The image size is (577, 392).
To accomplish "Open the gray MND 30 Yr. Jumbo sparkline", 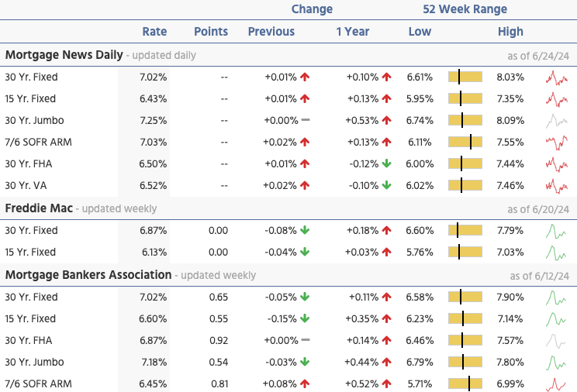I will point(557,121).
